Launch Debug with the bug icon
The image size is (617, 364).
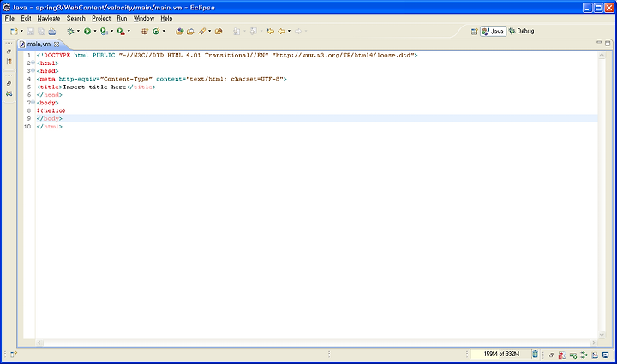tap(70, 32)
